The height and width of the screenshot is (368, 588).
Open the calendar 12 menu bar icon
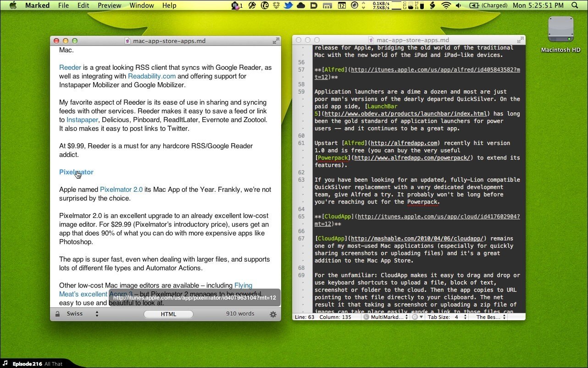tap(342, 6)
